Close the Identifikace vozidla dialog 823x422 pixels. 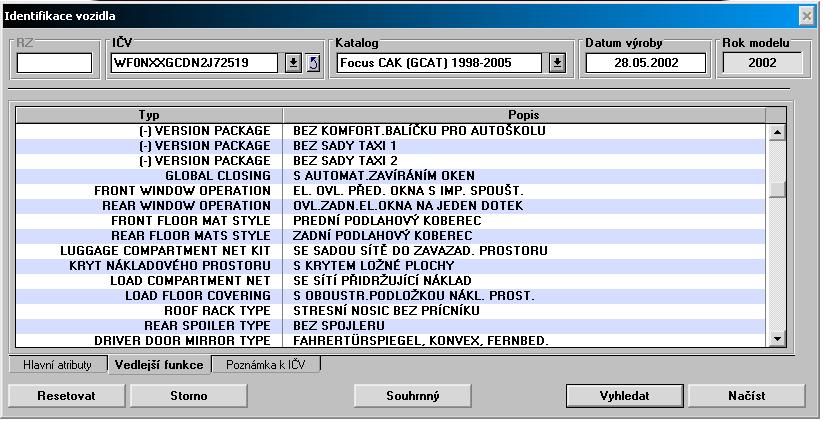(806, 17)
